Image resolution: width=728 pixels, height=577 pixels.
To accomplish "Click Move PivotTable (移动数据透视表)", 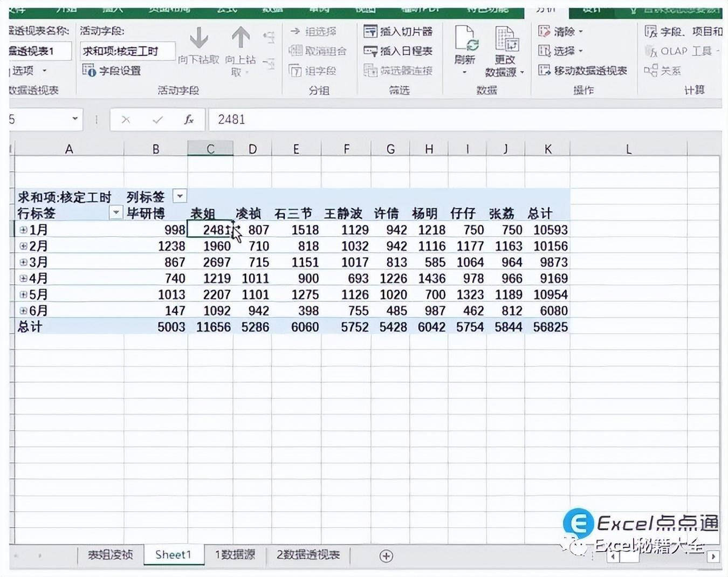I will click(583, 70).
